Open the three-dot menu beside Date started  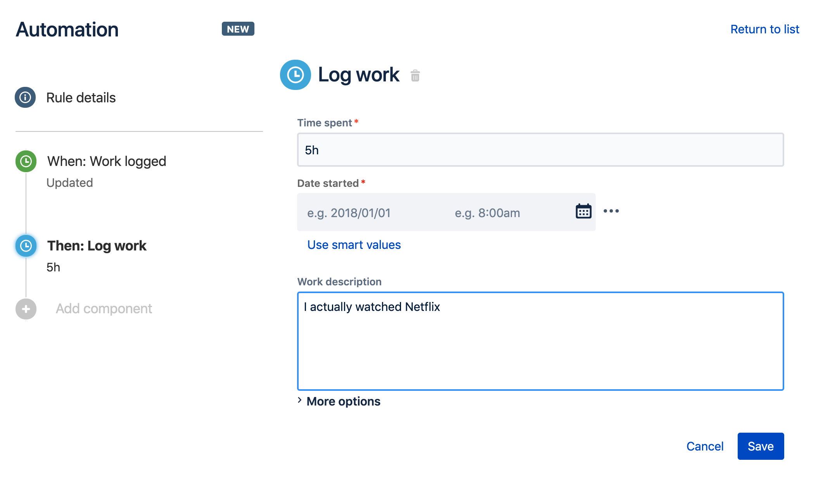click(x=611, y=211)
